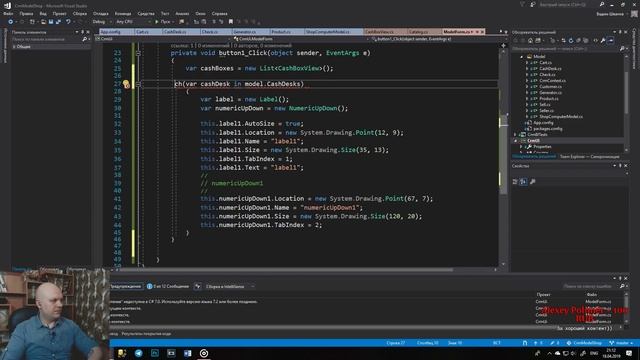Image resolution: width=640 pixels, height=360 pixels.
Task: Click the Toolbox panel search magnifier icon
Action: click(84, 39)
